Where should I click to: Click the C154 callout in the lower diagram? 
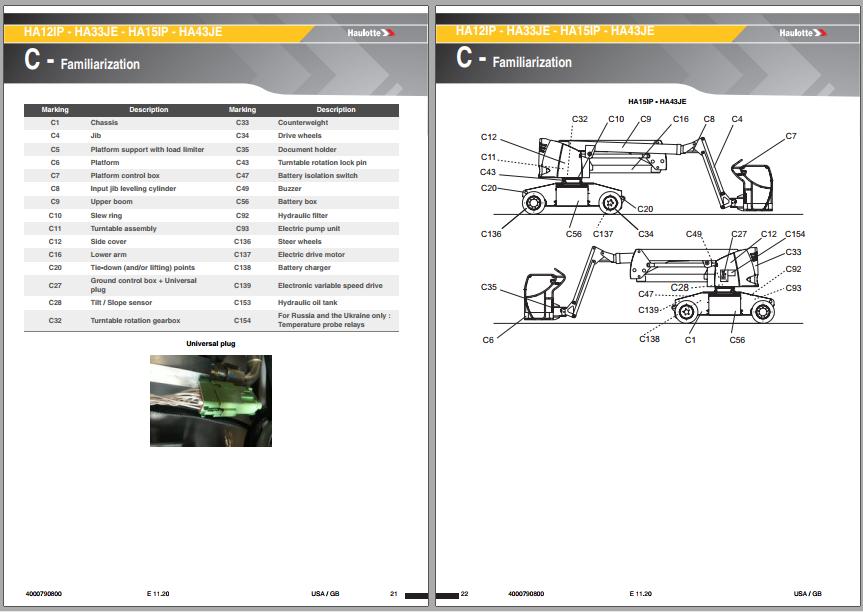[794, 234]
